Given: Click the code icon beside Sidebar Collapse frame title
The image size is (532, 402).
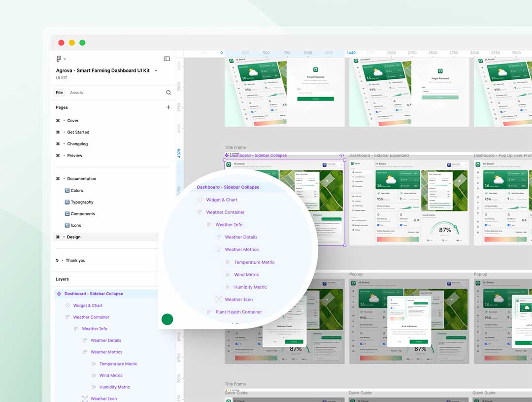Looking at the screenshot, I should (x=341, y=156).
